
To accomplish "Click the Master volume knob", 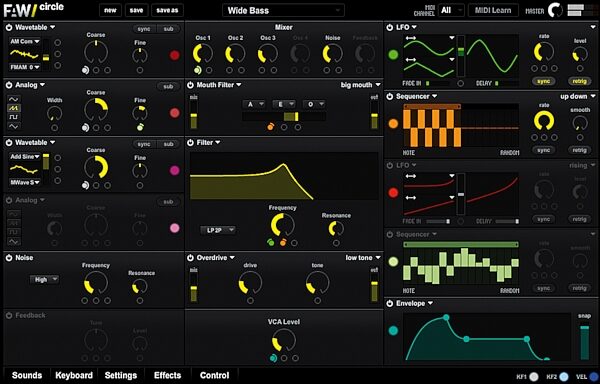I will 555,10.
